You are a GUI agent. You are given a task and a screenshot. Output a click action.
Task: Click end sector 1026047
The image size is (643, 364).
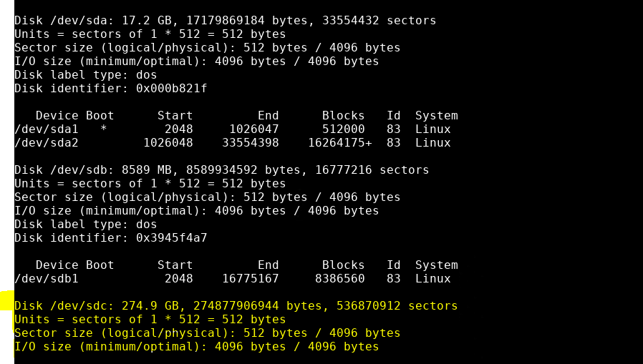coord(254,129)
